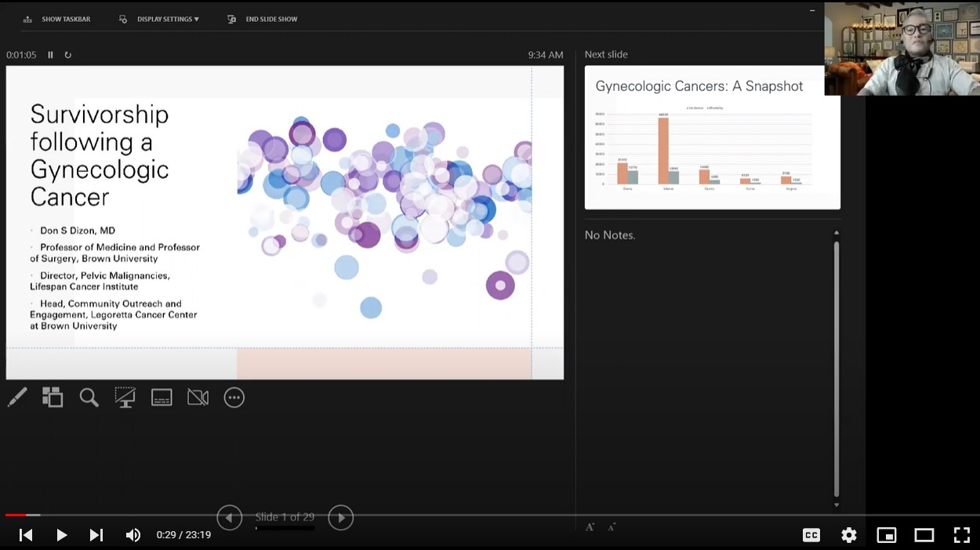This screenshot has width=980, height=550.
Task: Select the pen and laser pointer tool
Action: click(17, 398)
